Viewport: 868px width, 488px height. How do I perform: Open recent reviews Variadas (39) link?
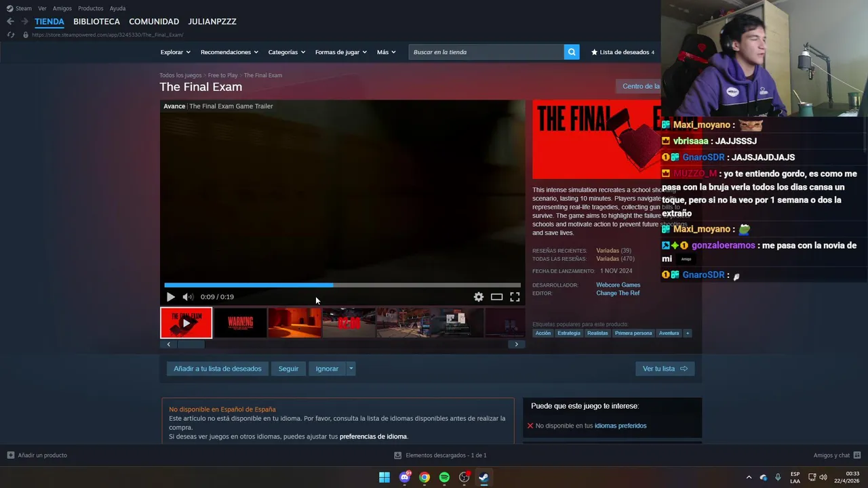click(x=614, y=251)
